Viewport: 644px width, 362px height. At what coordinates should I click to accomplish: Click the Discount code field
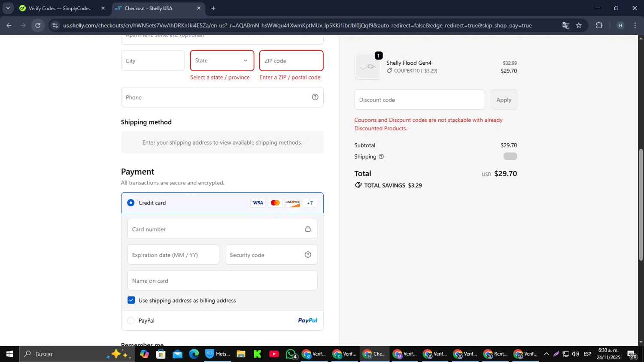(419, 100)
